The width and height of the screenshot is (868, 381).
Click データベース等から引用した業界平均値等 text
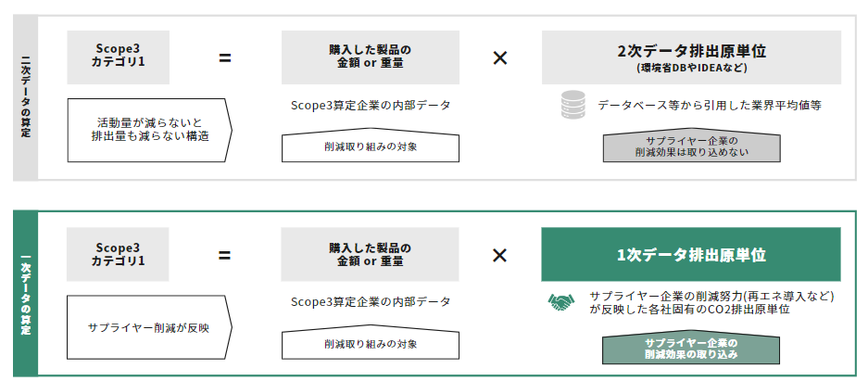point(709,106)
